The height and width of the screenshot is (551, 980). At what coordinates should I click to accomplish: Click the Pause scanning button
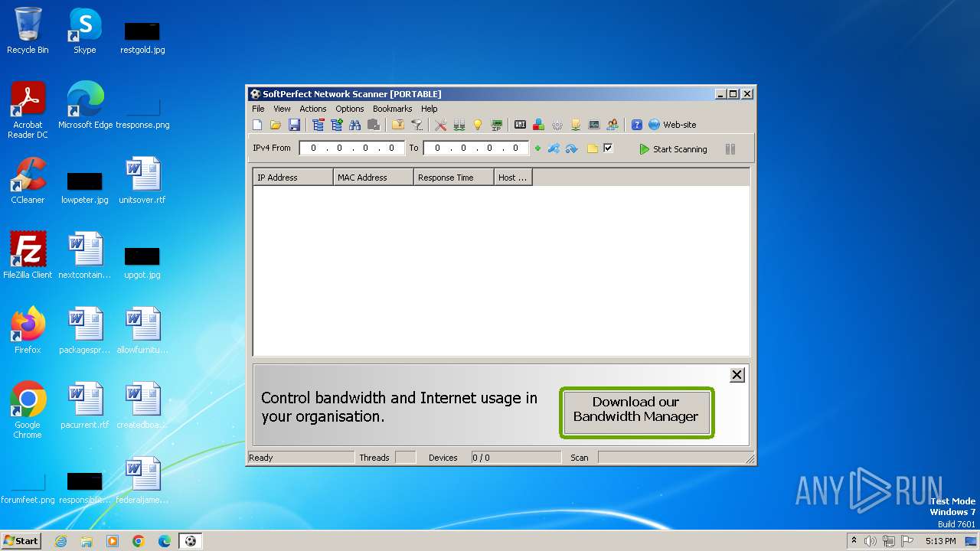coord(730,149)
